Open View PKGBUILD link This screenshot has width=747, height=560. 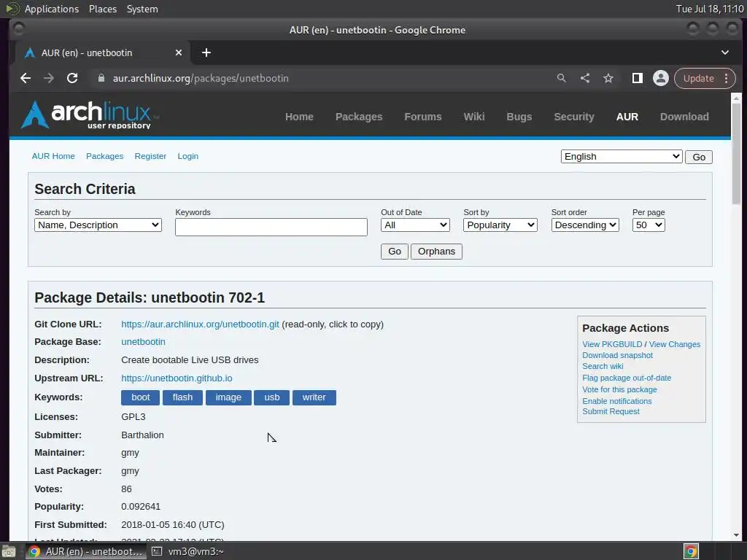click(x=612, y=344)
